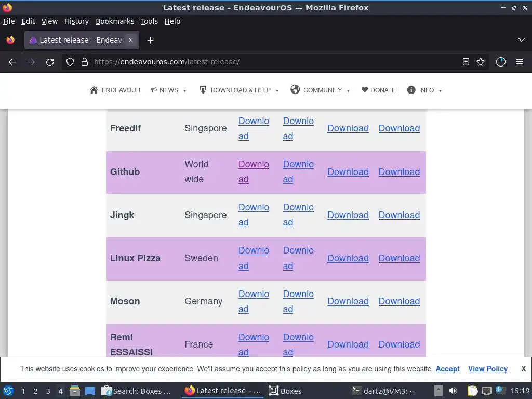
Task: Close the Latest release tab
Action: tap(130, 40)
